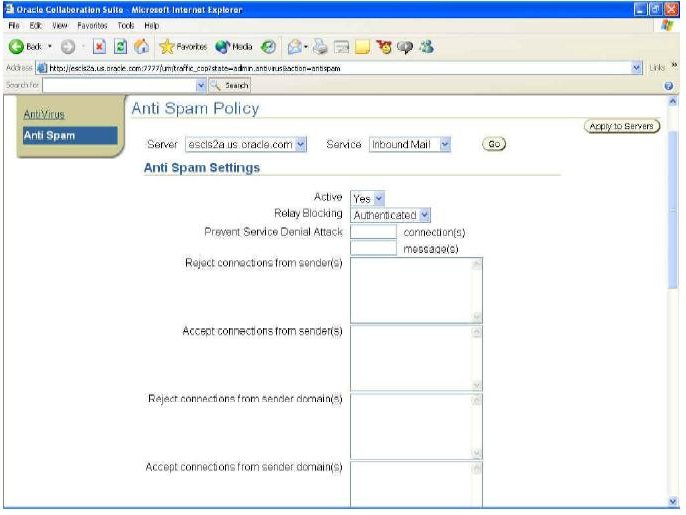
Task: Click the Windows flag logo icon
Action: pyautogui.click(x=667, y=25)
